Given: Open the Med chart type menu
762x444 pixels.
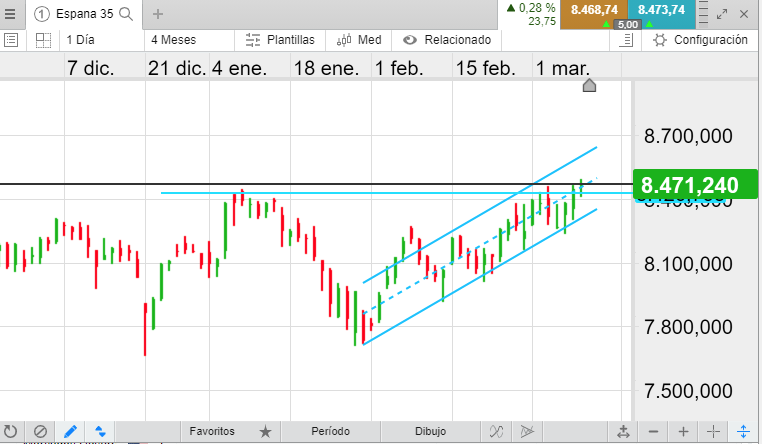Looking at the screenshot, I should (x=359, y=40).
